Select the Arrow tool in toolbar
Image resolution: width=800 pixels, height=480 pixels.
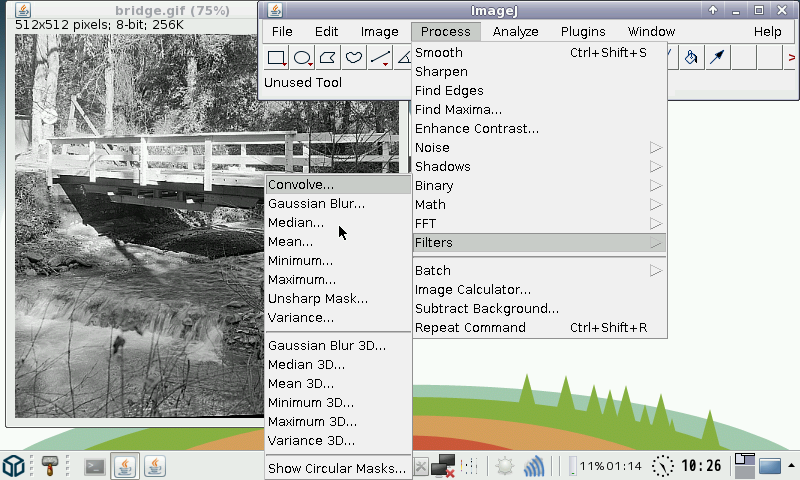(717, 57)
